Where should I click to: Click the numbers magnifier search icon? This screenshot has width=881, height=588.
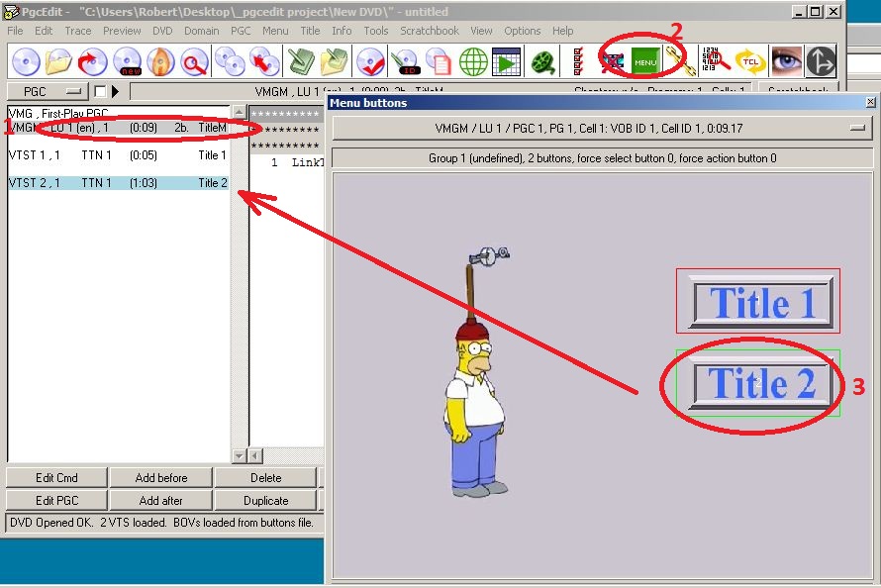coord(716,60)
